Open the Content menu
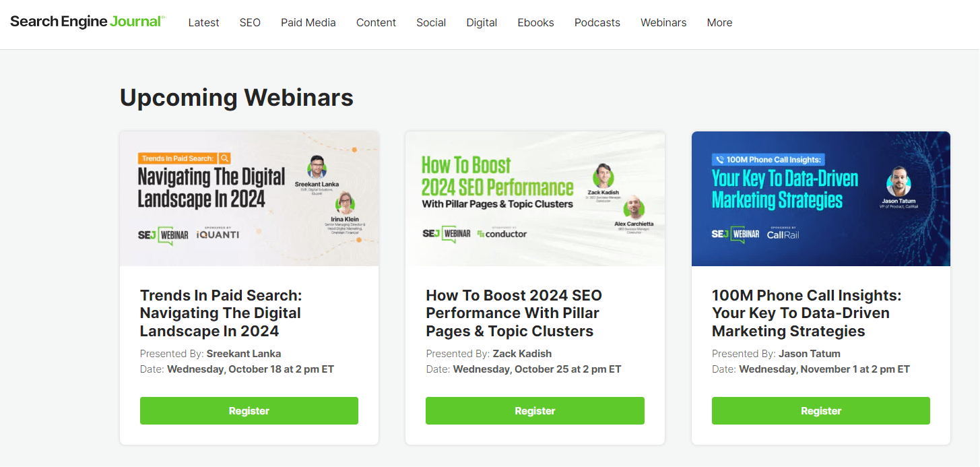 tap(376, 22)
